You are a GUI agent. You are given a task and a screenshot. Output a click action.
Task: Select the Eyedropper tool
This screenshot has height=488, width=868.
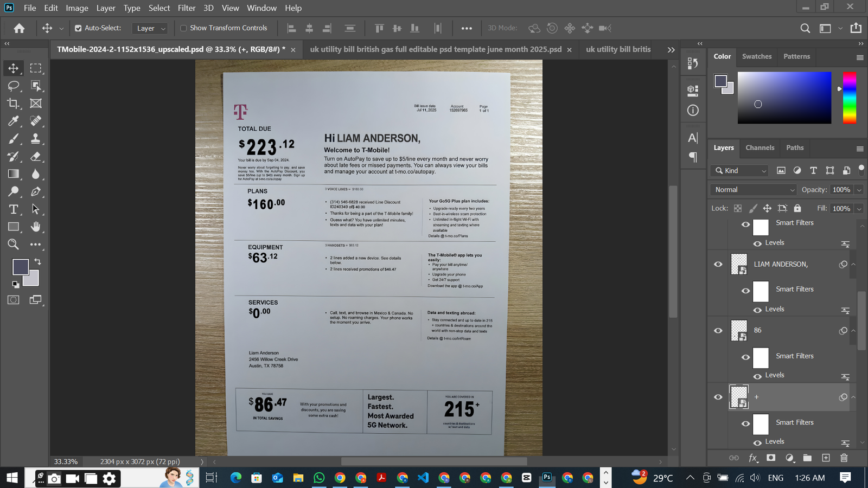point(13,121)
